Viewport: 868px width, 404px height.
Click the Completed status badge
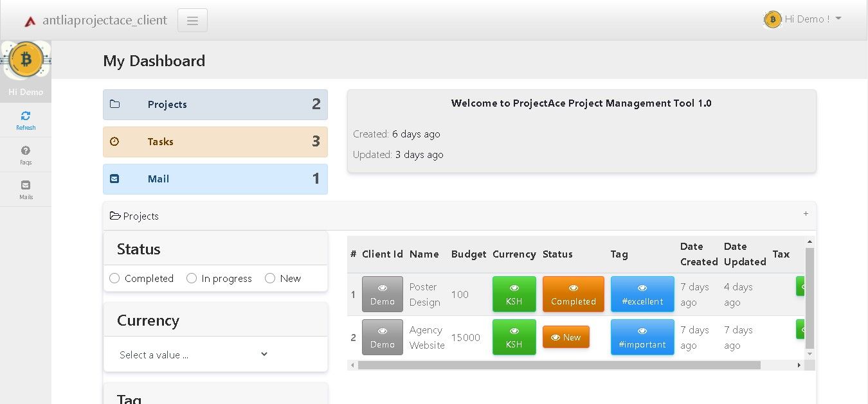574,294
